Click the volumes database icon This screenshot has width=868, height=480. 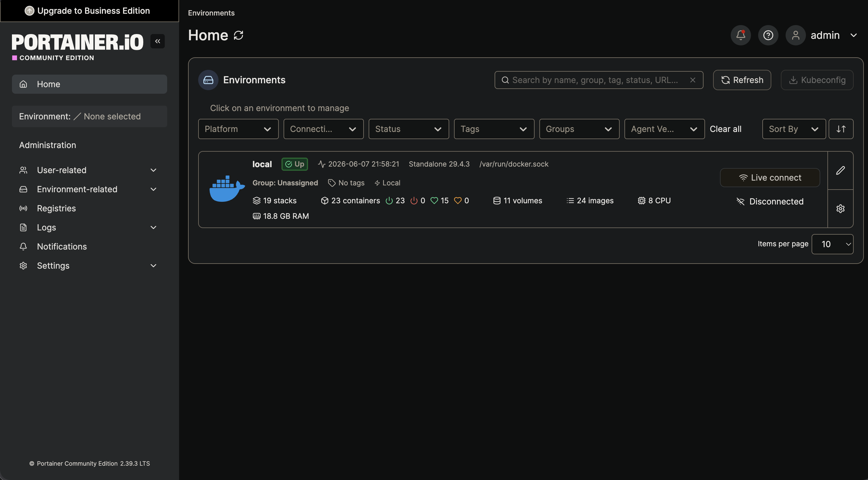[x=497, y=201]
